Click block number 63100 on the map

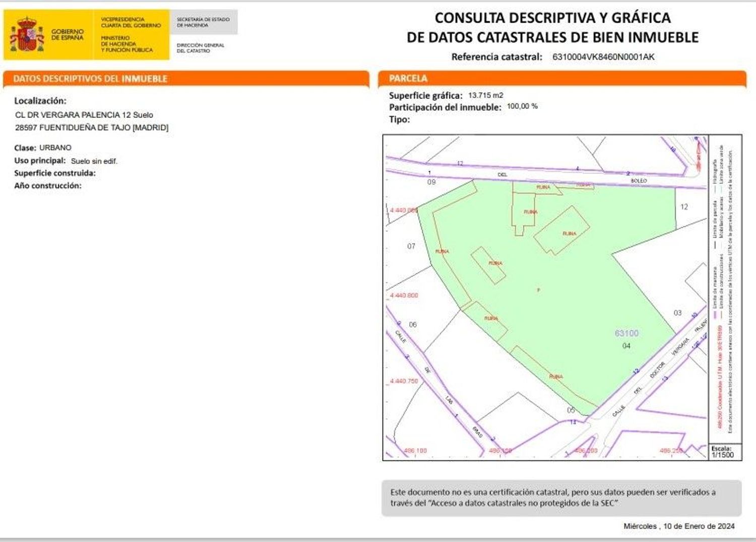tap(626, 333)
